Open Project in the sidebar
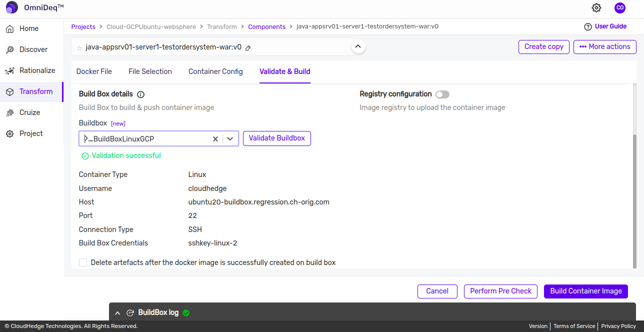Viewport: 644px width, 332px height. [31, 134]
